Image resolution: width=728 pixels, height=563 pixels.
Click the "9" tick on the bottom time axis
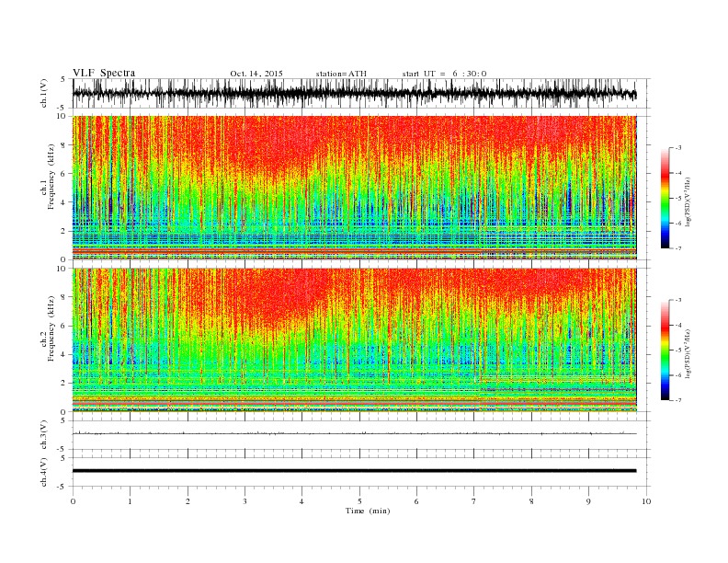point(588,501)
